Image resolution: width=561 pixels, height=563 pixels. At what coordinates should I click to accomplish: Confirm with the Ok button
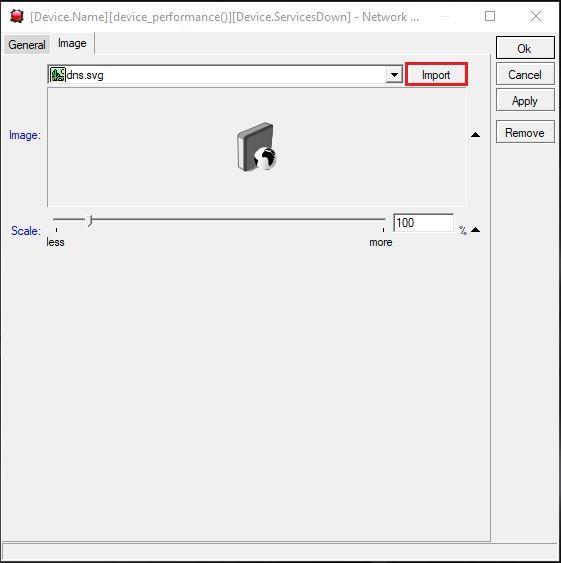pyautogui.click(x=525, y=48)
